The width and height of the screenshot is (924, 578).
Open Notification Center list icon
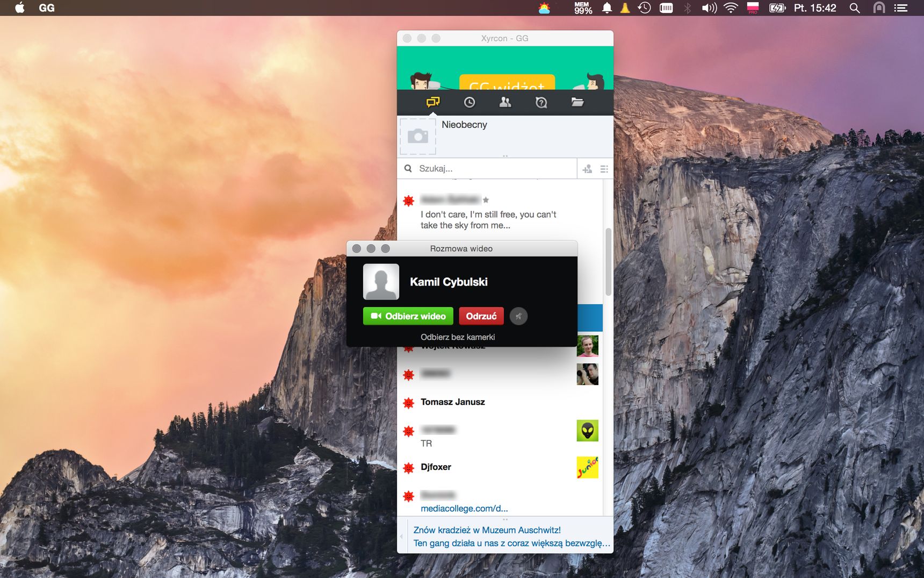pos(901,8)
